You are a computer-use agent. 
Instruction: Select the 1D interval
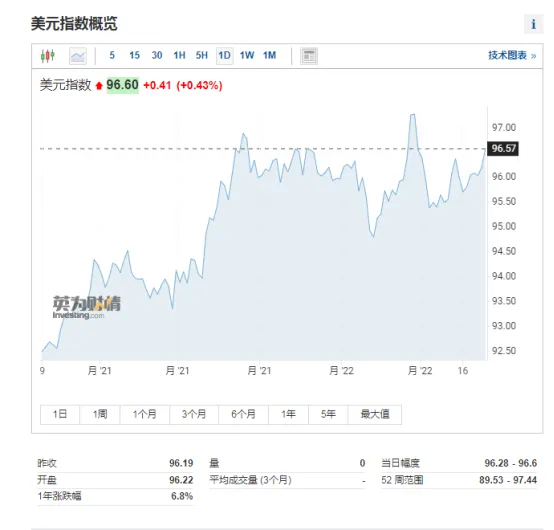225,55
